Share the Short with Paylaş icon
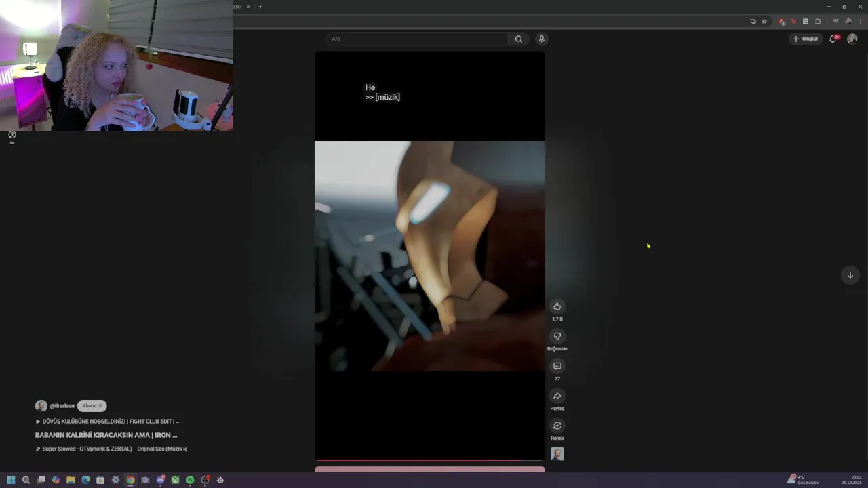This screenshot has width=868, height=488. (x=557, y=396)
